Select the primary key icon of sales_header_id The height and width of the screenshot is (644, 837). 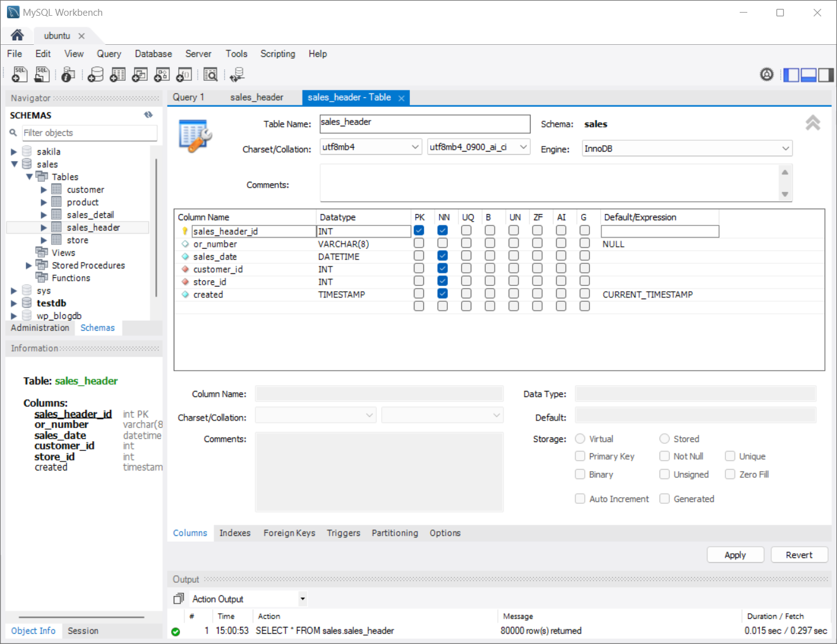(184, 231)
